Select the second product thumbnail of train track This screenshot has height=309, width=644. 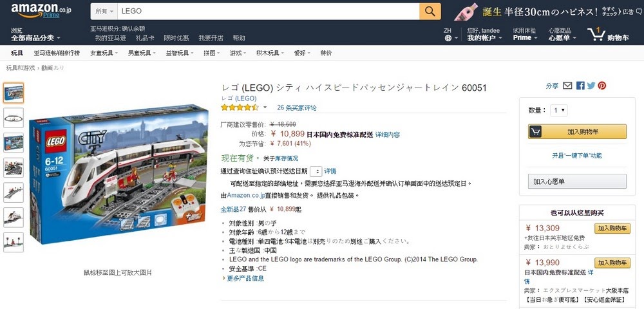[14, 118]
